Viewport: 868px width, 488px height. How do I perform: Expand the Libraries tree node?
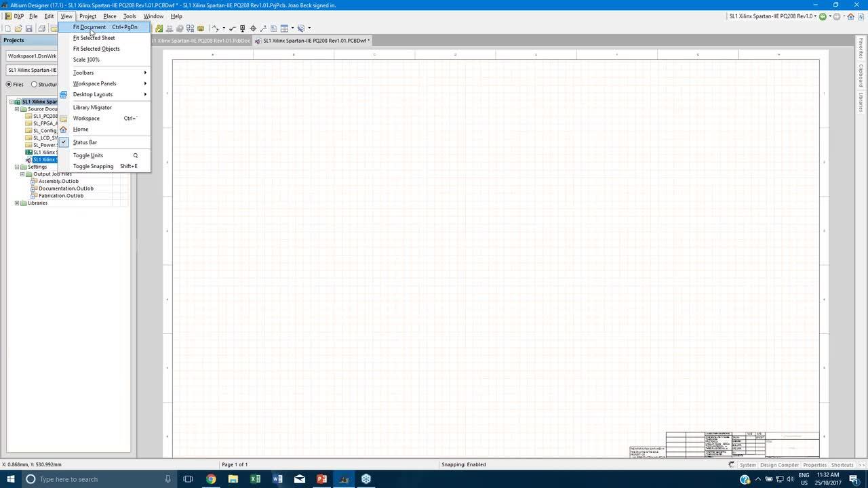(17, 203)
